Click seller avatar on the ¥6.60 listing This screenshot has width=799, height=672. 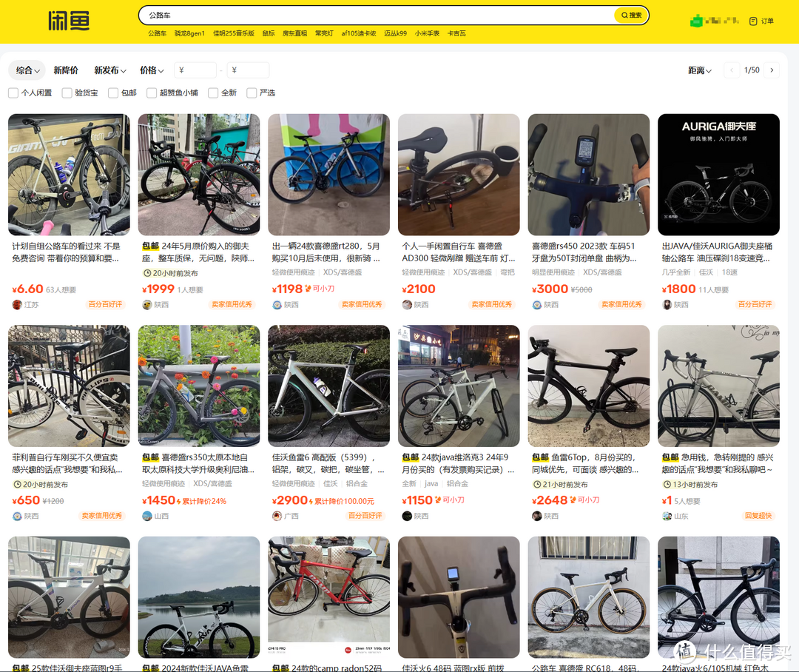[x=17, y=305]
